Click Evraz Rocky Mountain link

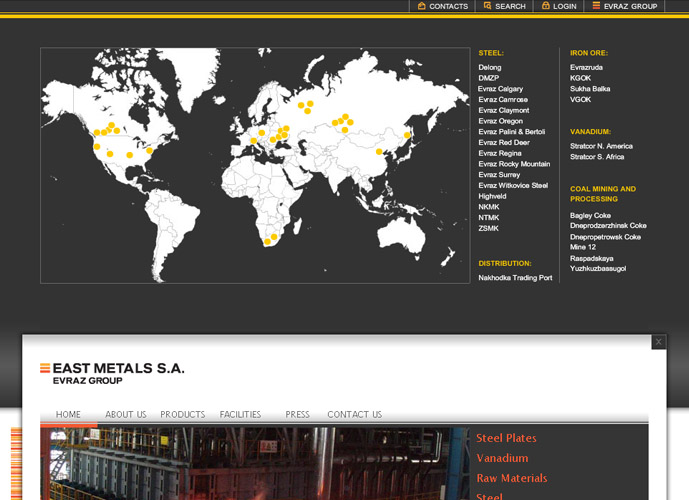(514, 164)
